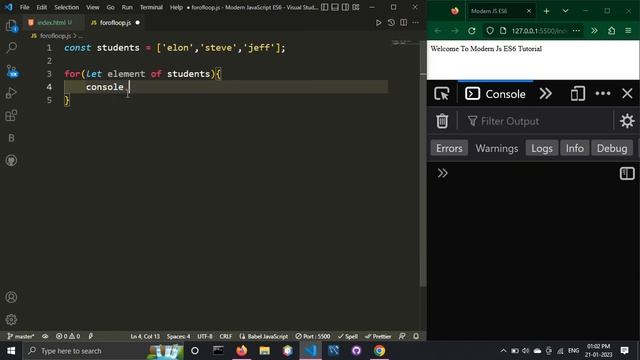Open the Accounts icon in VS Code
Screen dimensions: 640x360
click(11, 297)
